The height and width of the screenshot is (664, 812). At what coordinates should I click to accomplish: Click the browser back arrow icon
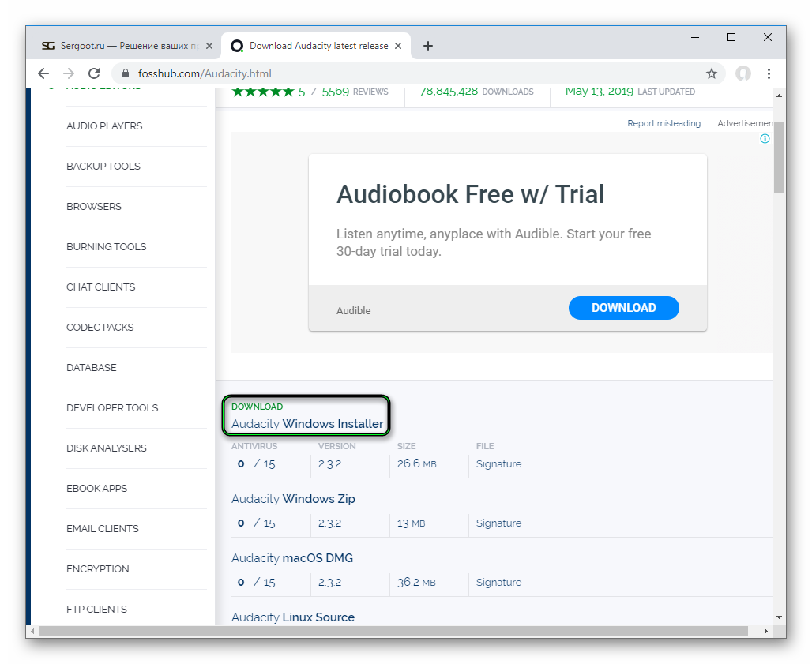click(43, 73)
